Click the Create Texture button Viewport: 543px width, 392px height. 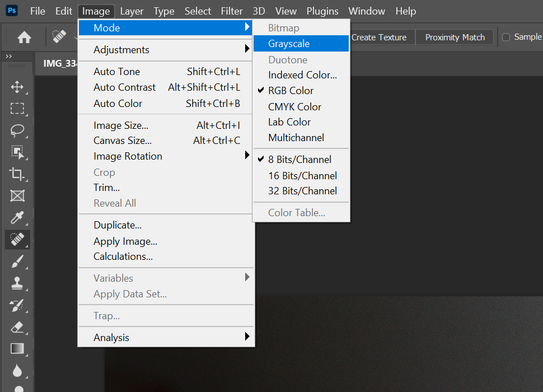point(379,38)
